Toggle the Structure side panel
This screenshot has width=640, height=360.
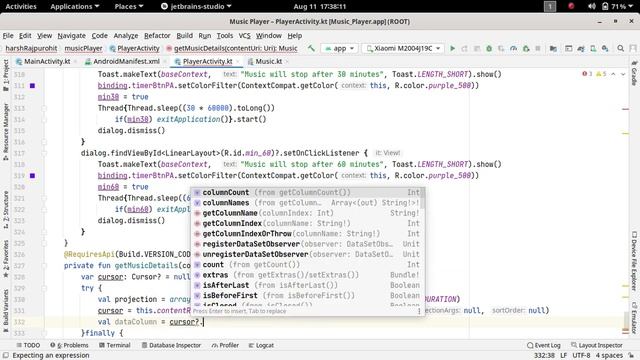pyautogui.click(x=6, y=209)
